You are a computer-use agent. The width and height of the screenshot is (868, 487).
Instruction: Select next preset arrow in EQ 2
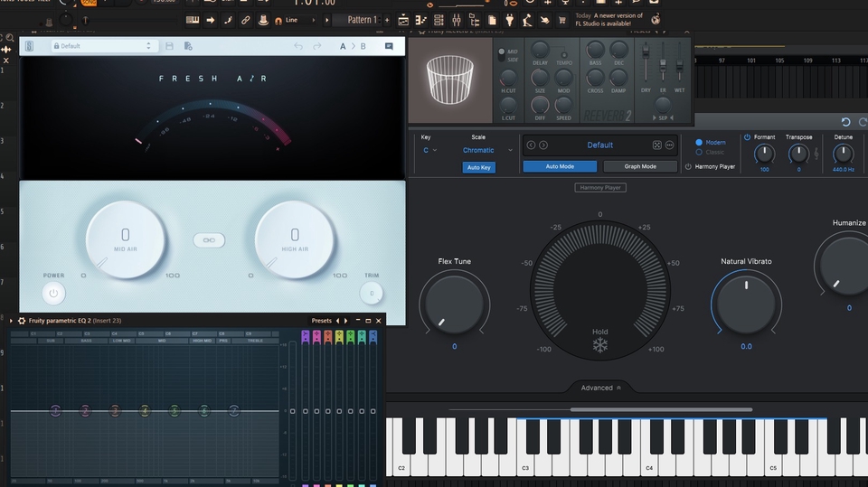[346, 321]
